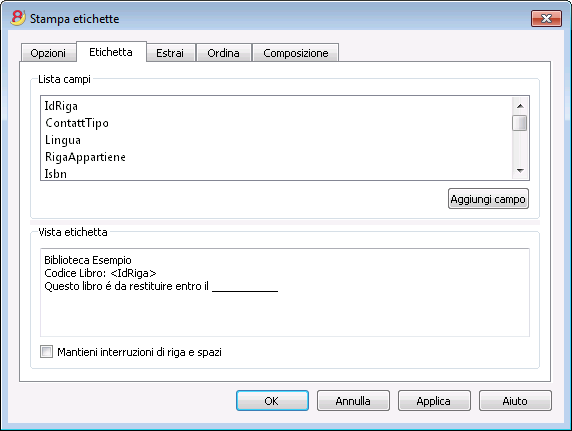Open the Composizione tab
This screenshot has width=572, height=431.
tap(295, 53)
